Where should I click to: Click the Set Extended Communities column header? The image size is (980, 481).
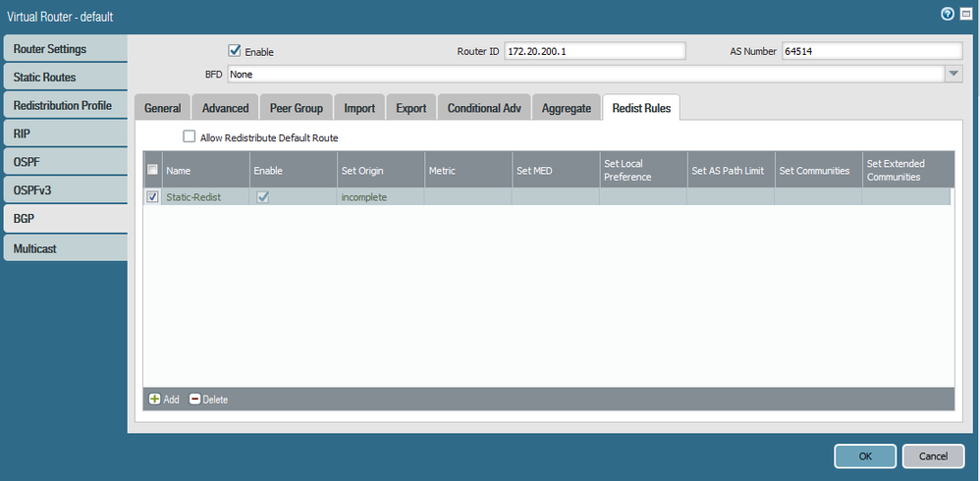tap(908, 170)
